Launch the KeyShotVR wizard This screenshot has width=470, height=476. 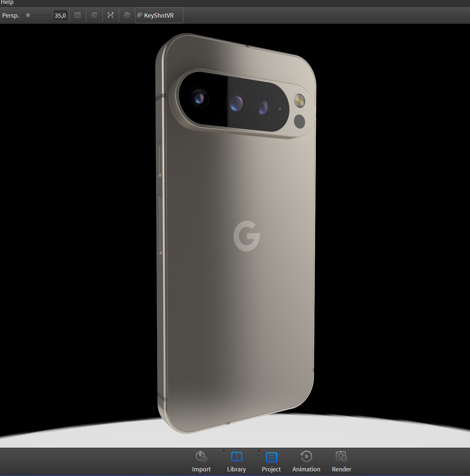pyautogui.click(x=159, y=15)
